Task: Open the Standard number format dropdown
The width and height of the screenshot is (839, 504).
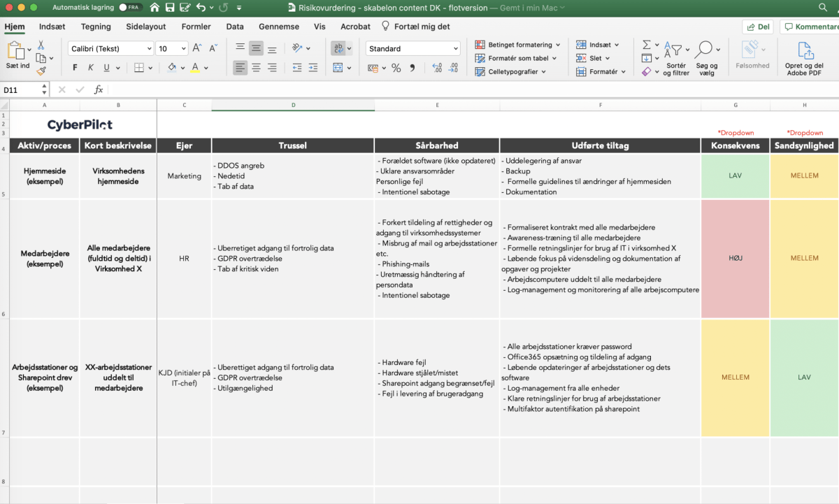Action: [413, 48]
